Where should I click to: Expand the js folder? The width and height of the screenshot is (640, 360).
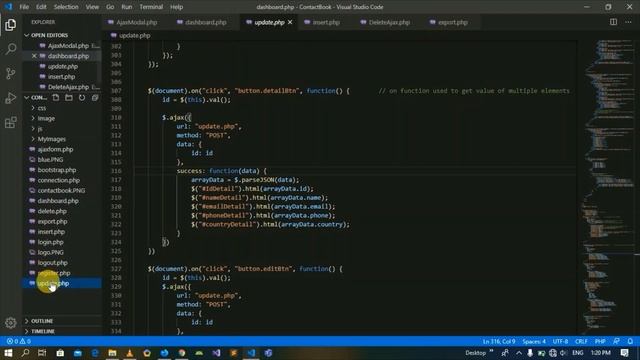[x=40, y=129]
